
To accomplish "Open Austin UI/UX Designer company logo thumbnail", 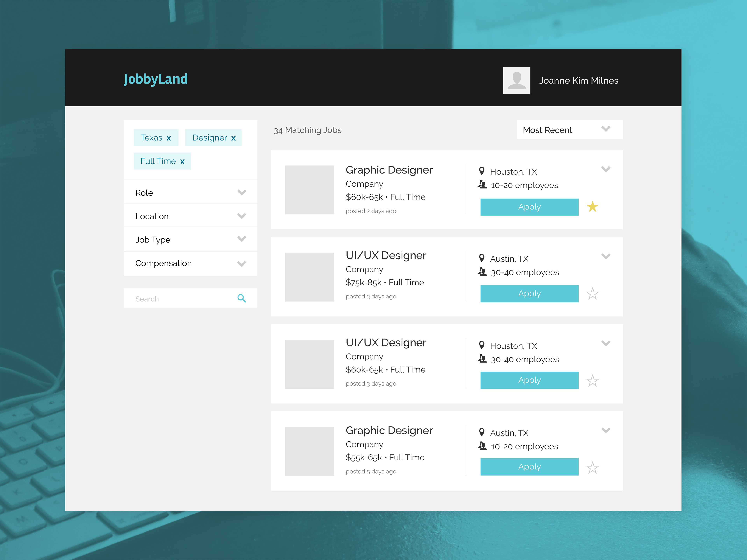I will coord(309,277).
